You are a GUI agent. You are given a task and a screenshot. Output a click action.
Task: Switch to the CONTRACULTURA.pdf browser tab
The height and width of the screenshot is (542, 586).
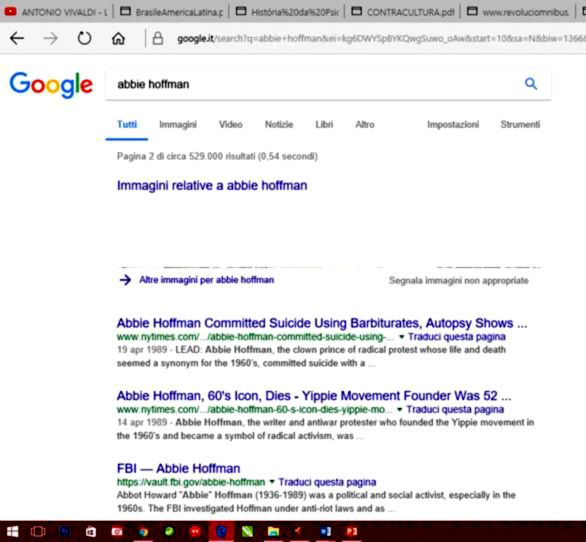(404, 12)
